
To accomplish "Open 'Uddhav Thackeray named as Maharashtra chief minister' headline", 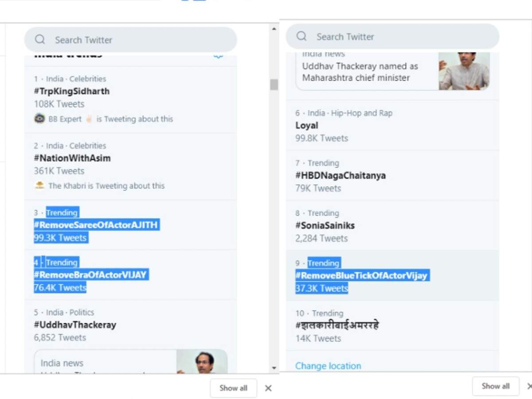I will pyautogui.click(x=360, y=72).
